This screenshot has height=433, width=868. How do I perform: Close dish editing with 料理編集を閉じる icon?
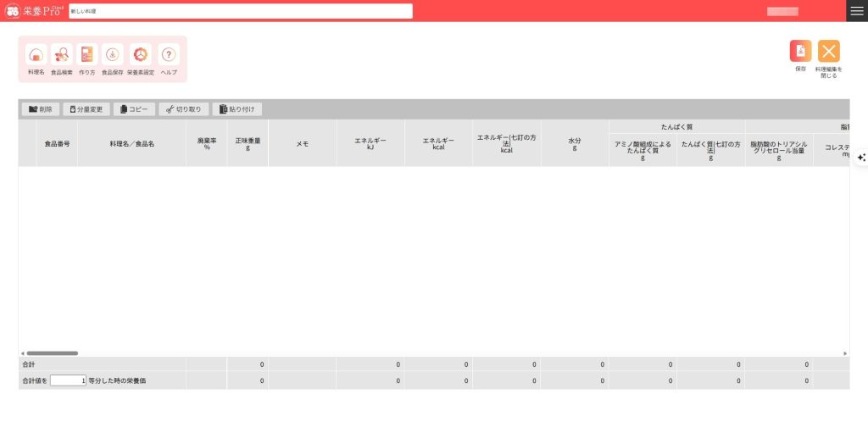click(828, 52)
